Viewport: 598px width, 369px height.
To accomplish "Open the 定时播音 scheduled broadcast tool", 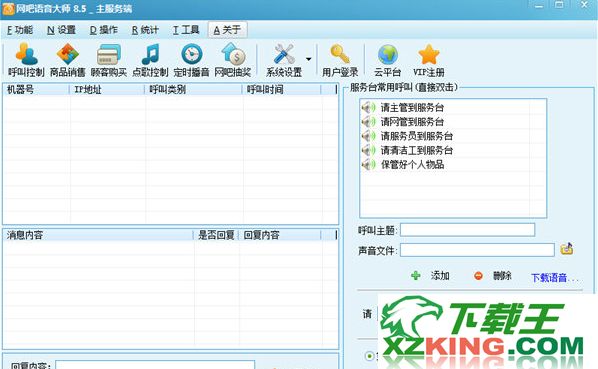I will click(191, 60).
